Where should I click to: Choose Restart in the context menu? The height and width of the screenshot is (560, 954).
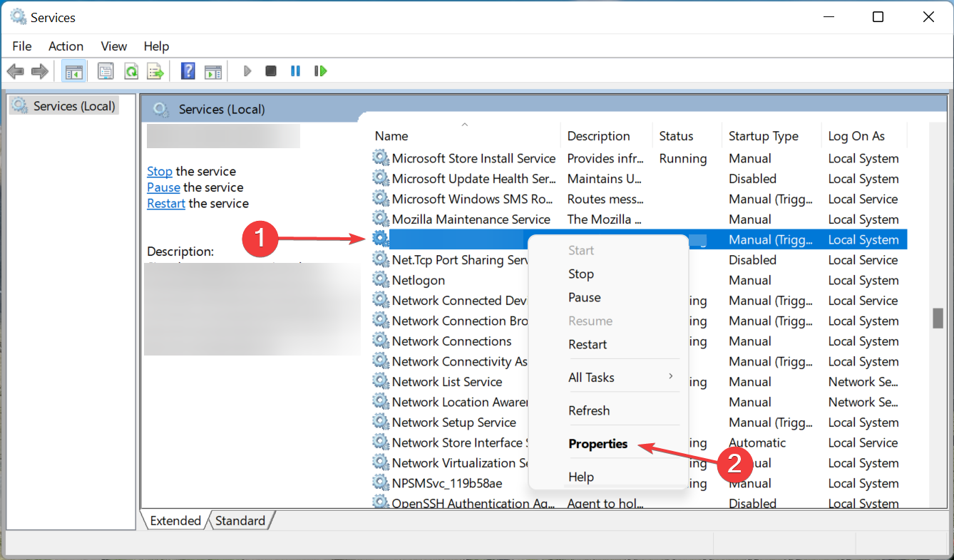click(x=588, y=344)
